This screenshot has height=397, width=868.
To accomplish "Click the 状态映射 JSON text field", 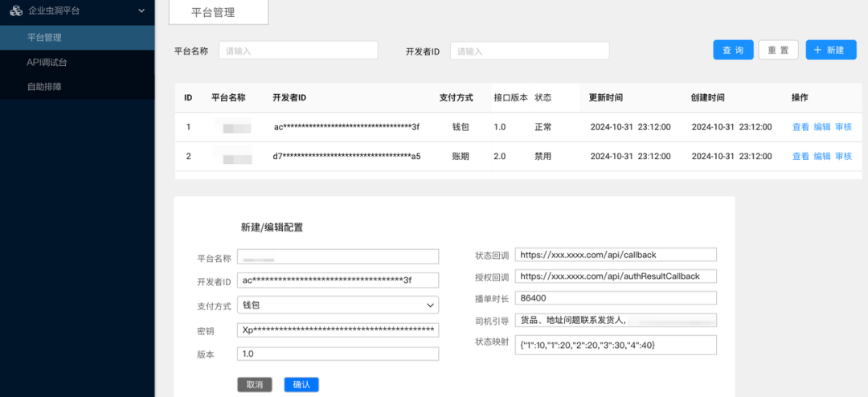I will [x=616, y=345].
